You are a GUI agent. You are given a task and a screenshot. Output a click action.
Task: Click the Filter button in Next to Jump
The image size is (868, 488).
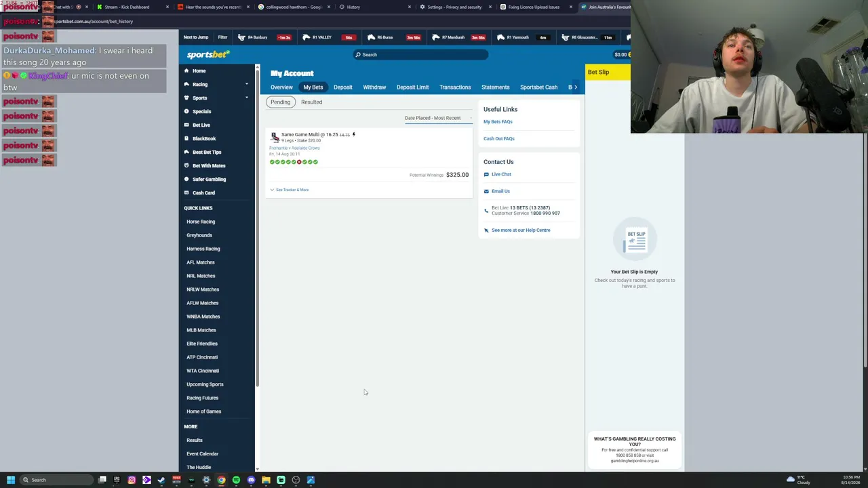(222, 37)
